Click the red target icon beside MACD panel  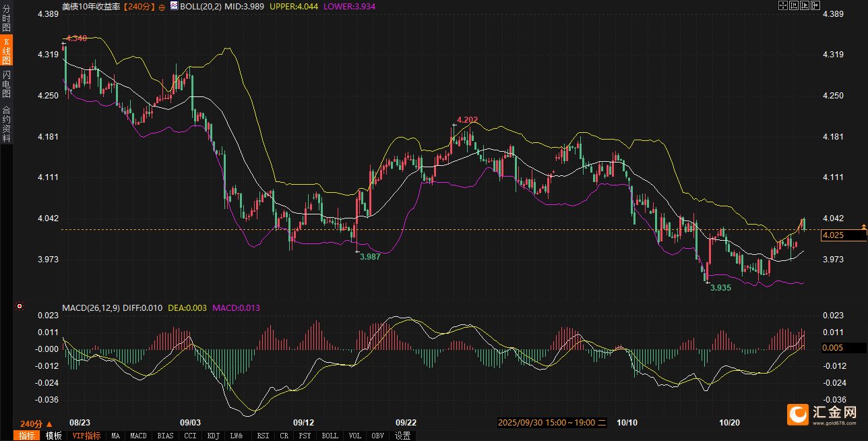(20, 307)
